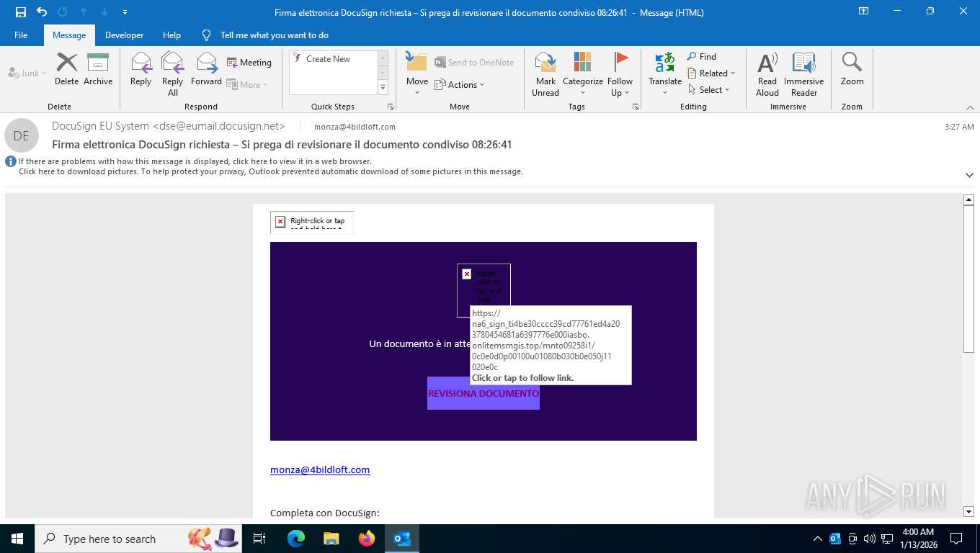This screenshot has width=980, height=553.
Task: Open the Developer tab
Action: coord(124,35)
